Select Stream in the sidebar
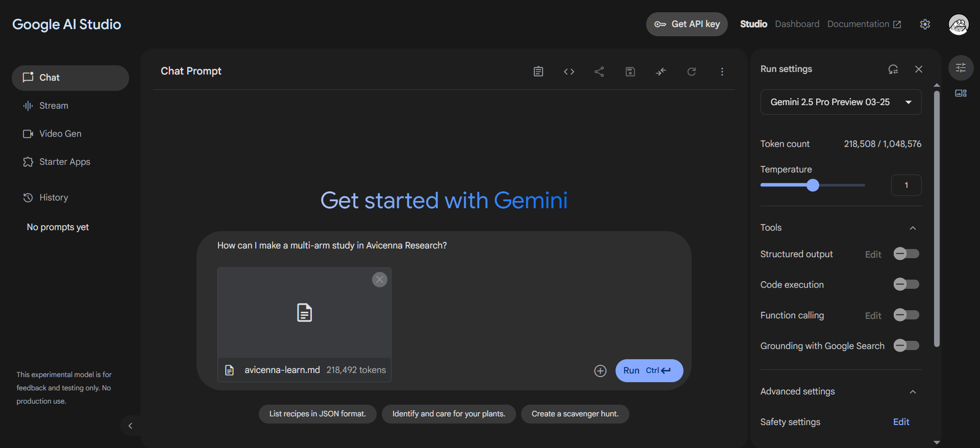Screen dimensions: 980x448 pyautogui.click(x=70, y=106)
